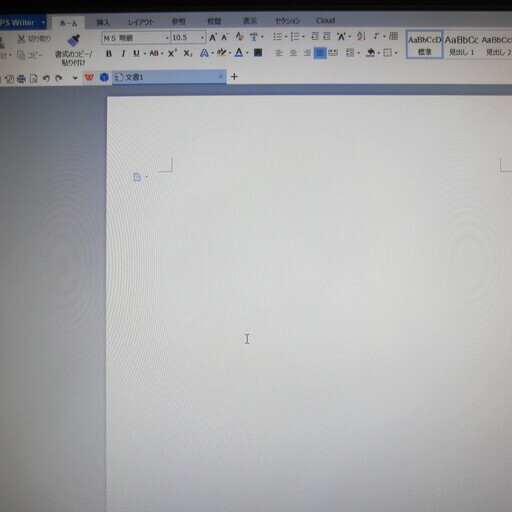The height and width of the screenshot is (512, 512).
Task: Apply subscript formatting
Action: point(188,53)
